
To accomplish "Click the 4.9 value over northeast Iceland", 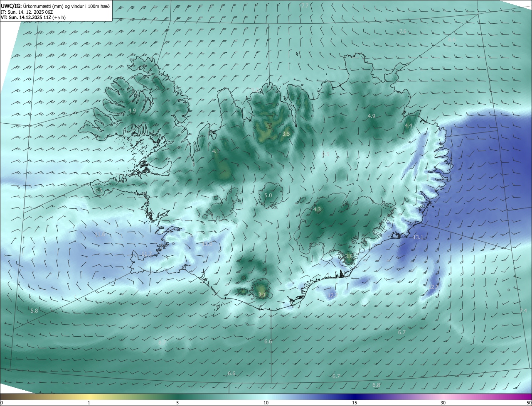I will coord(372,116).
